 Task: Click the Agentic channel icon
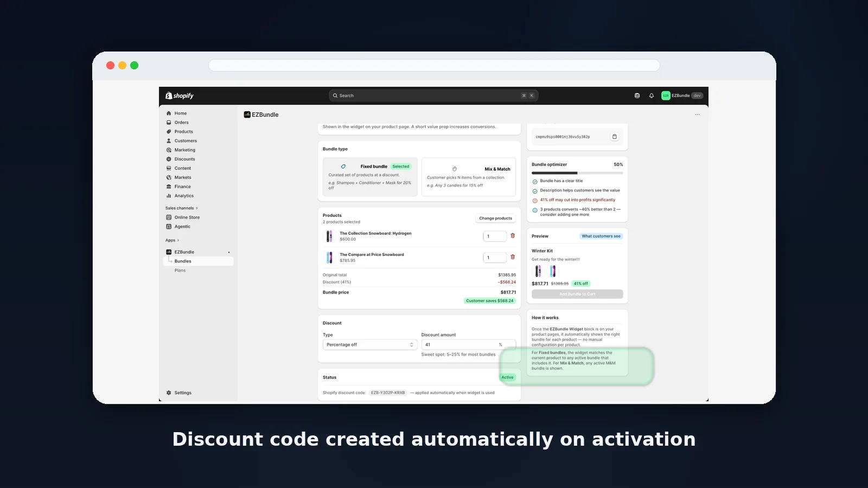coord(169,227)
